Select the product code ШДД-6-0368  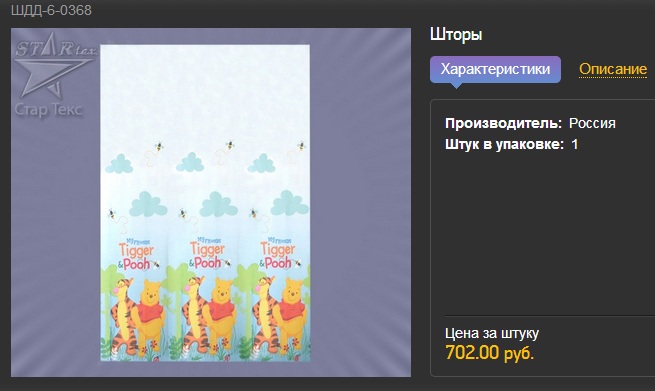click(x=51, y=10)
